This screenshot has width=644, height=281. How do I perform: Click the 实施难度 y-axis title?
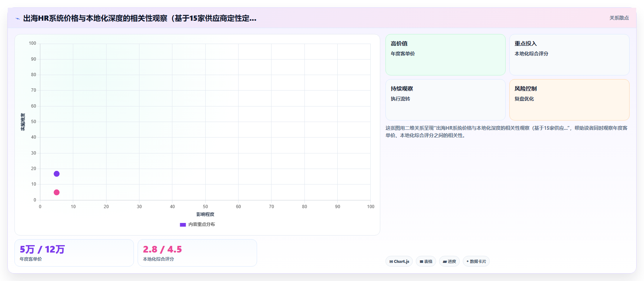pos(23,122)
